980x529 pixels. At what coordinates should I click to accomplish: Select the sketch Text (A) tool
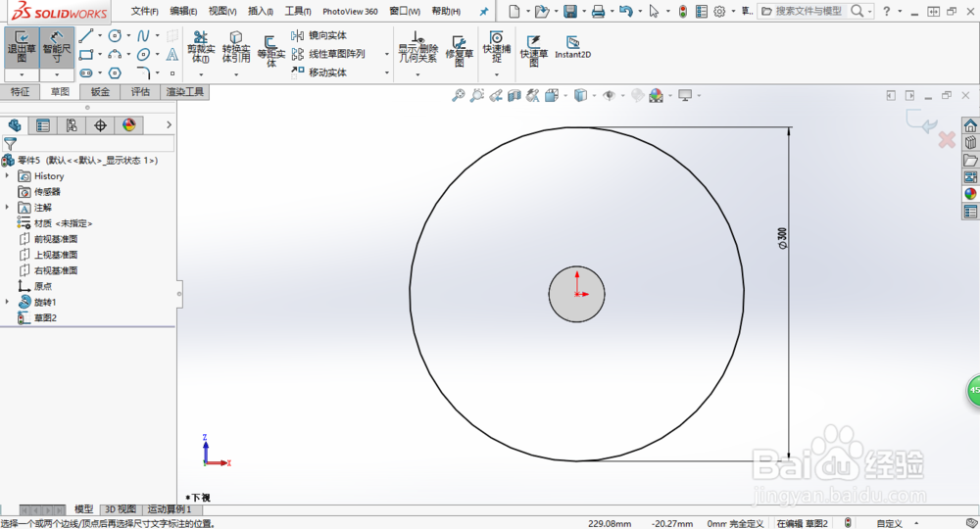[172, 54]
